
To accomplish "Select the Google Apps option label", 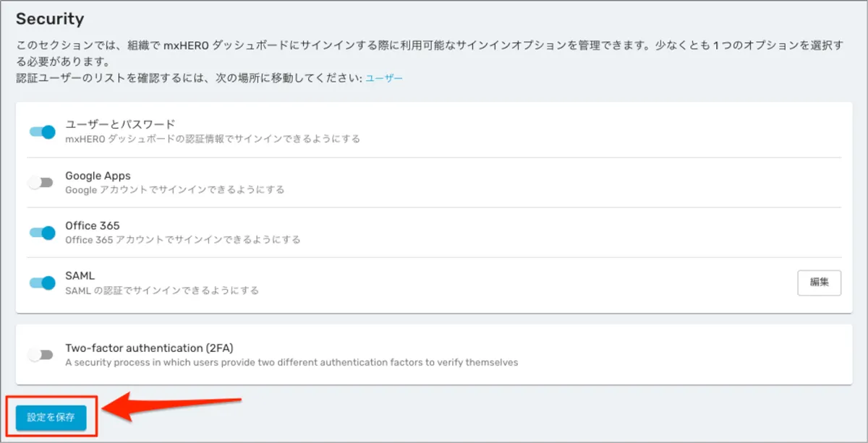I will coord(98,176).
